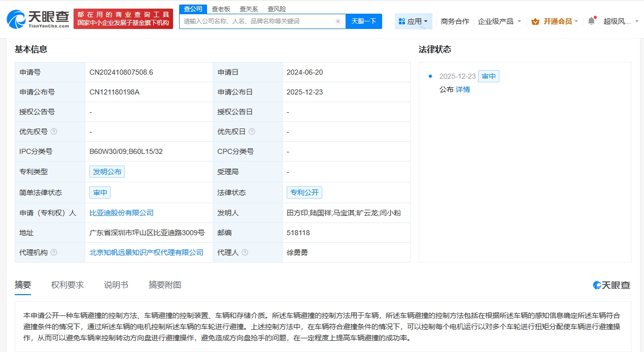Click the help icon next to 代理人
The width and height of the screenshot is (644, 352).
tap(245, 252)
